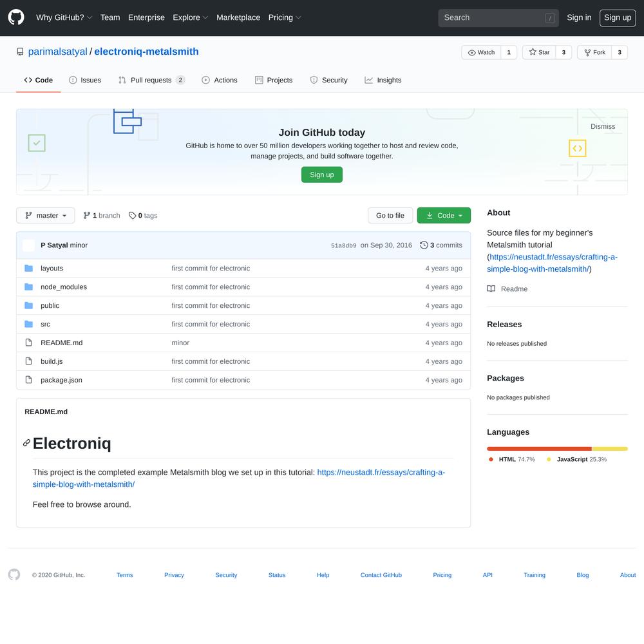Screen dimensions: 644x644
Task: Click the electroniq-metalsmith repository name link
Action: (146, 52)
